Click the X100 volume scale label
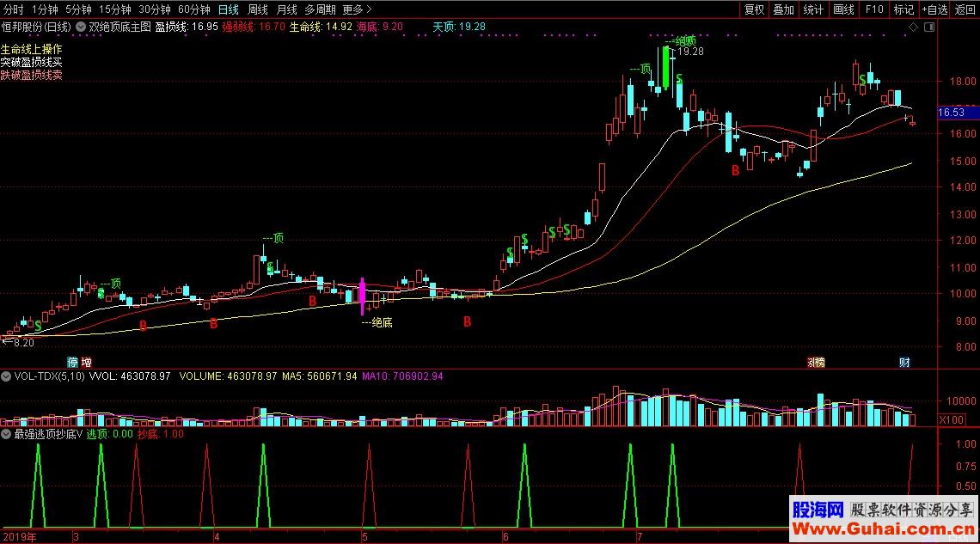The image size is (980, 544). 952,420
